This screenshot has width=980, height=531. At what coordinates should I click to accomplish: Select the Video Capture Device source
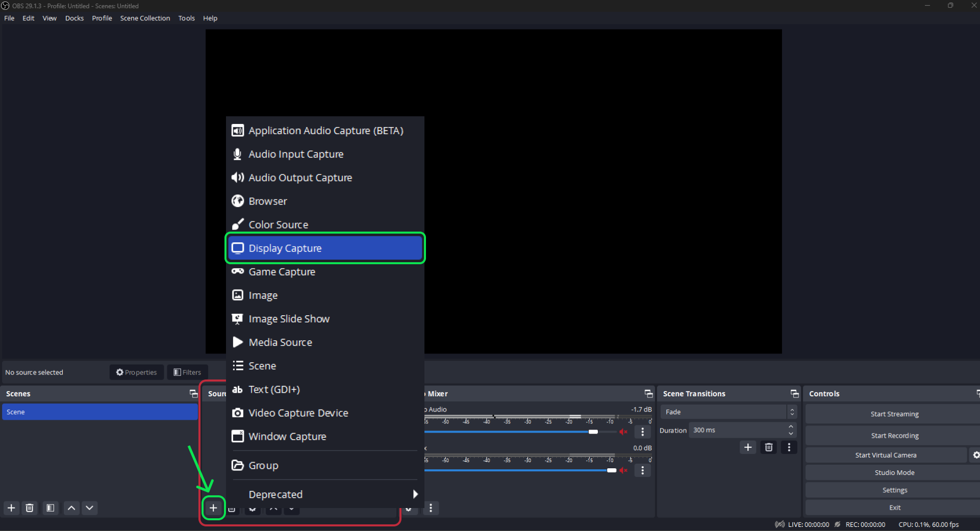pos(298,413)
